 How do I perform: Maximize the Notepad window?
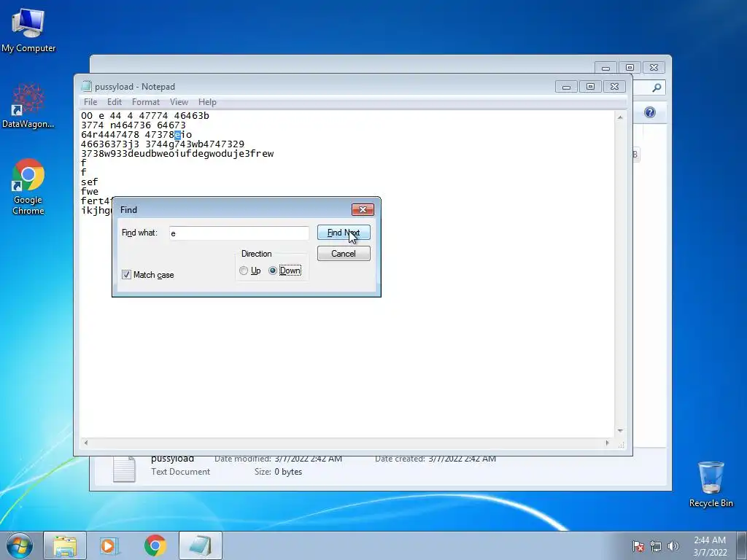(x=590, y=87)
